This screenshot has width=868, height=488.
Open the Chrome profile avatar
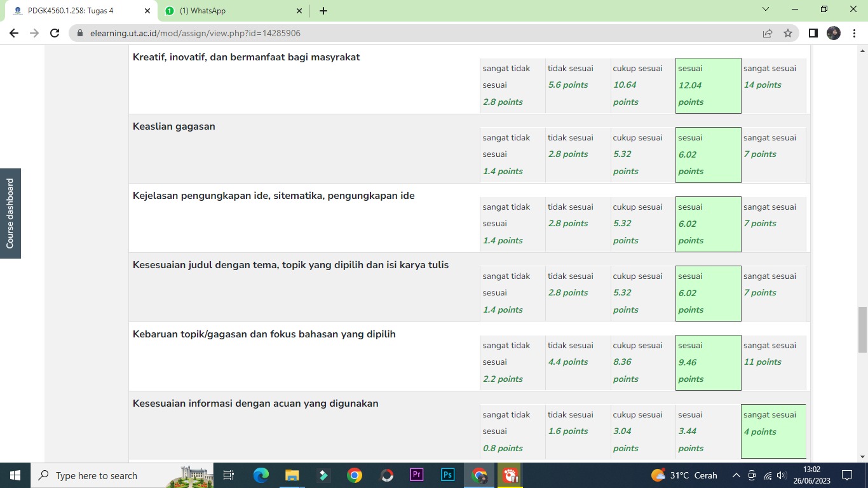tap(834, 33)
